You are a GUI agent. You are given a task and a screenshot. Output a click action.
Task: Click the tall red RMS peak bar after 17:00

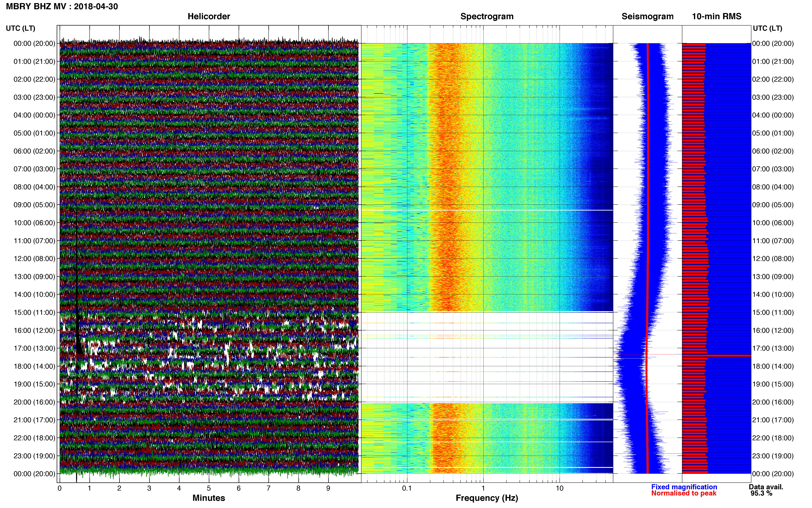716,355
